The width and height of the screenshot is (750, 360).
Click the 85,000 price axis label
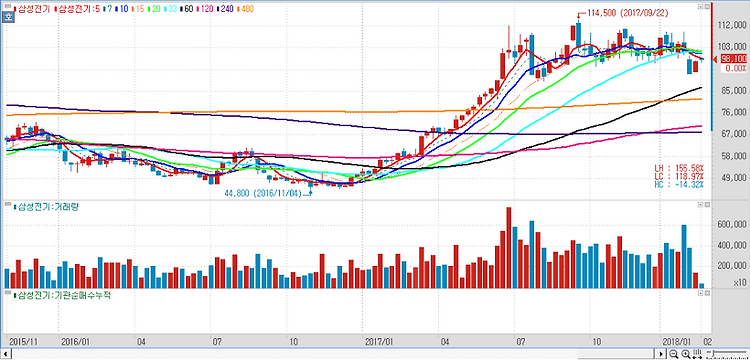(x=733, y=91)
